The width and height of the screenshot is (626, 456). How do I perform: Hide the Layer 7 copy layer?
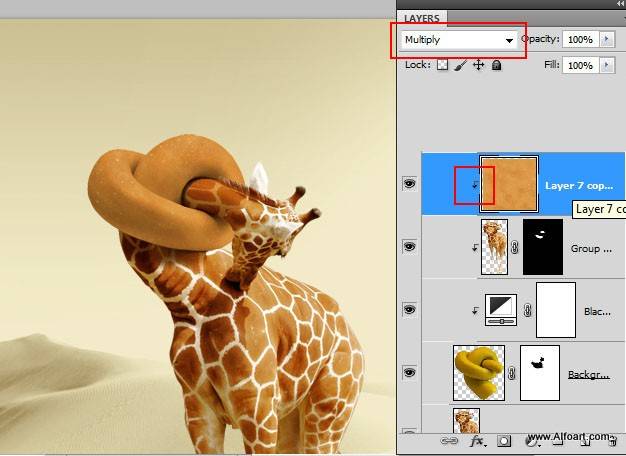click(x=409, y=184)
